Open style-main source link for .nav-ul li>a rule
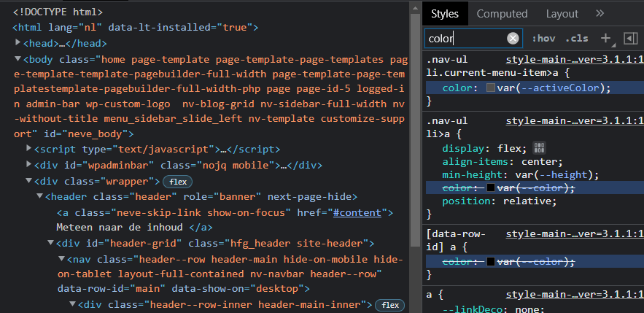644x313 pixels. [575, 121]
